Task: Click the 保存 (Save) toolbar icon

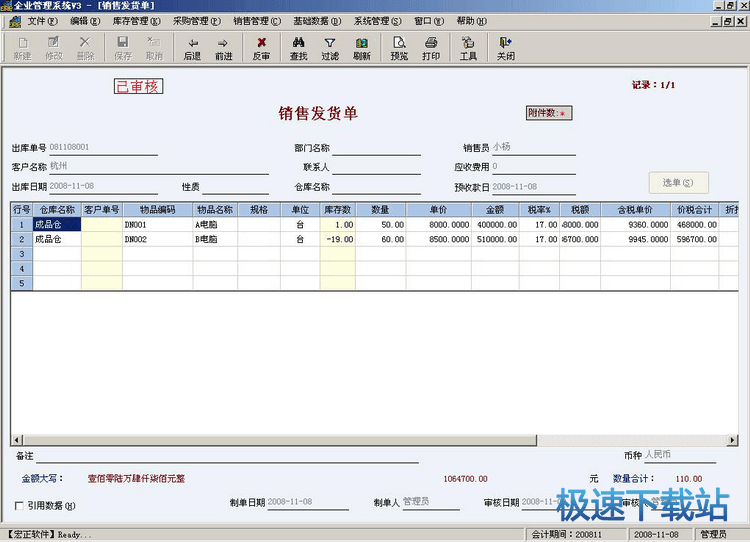Action: (x=123, y=48)
